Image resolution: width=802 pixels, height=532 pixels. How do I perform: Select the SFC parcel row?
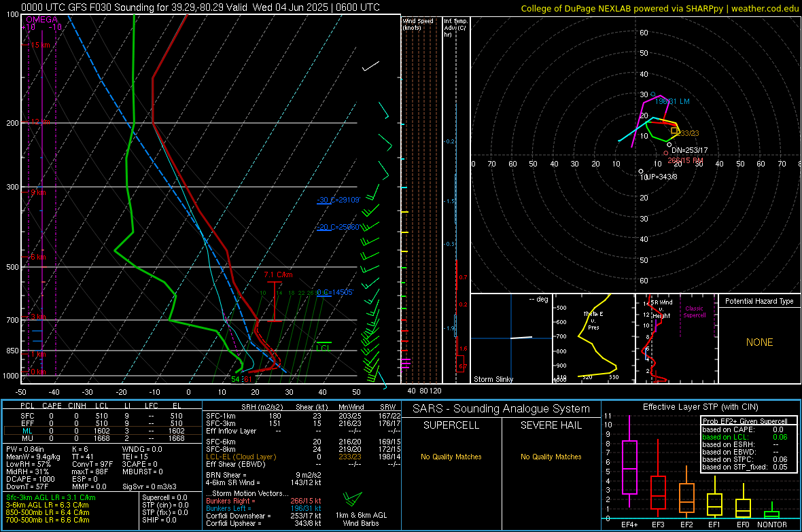coord(101,416)
